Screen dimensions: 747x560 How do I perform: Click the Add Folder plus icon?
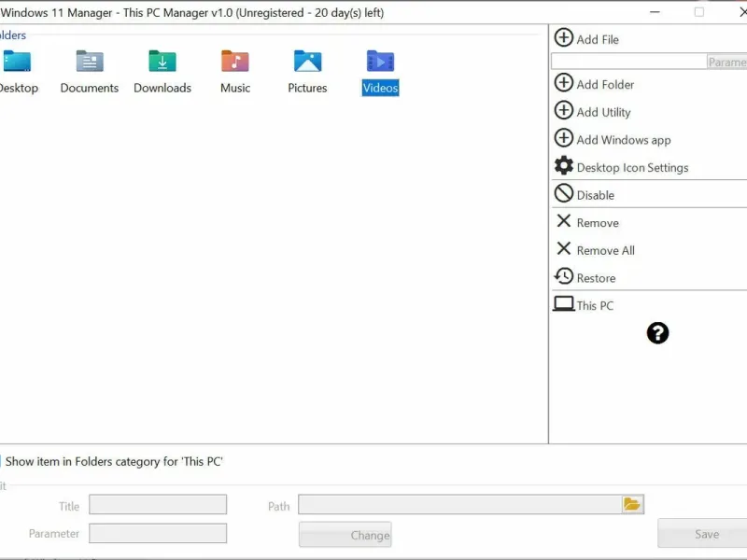pos(564,83)
